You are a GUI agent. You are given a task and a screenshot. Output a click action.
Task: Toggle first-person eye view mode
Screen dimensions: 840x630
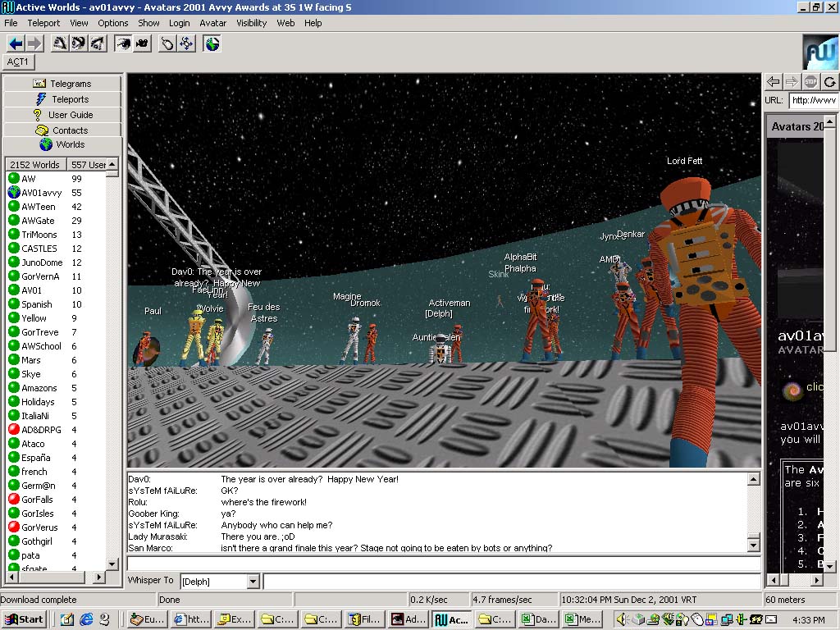click(123, 43)
